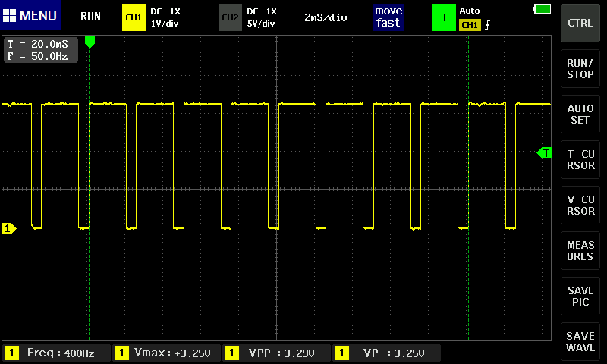607x364 pixels.
Task: Select the green T trigger level marker
Action: (x=544, y=153)
